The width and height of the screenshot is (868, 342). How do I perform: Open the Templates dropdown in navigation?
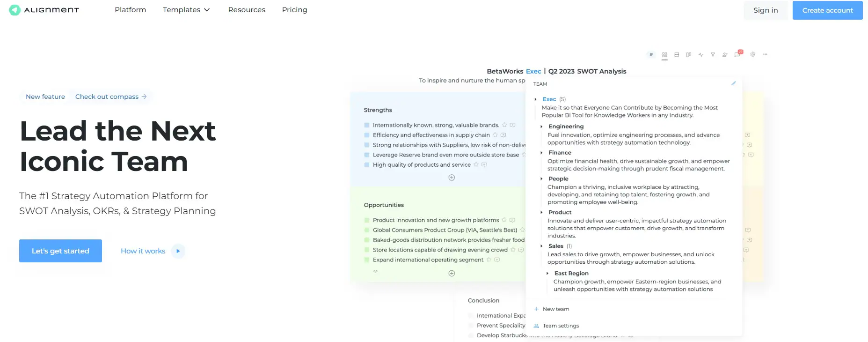pyautogui.click(x=186, y=10)
